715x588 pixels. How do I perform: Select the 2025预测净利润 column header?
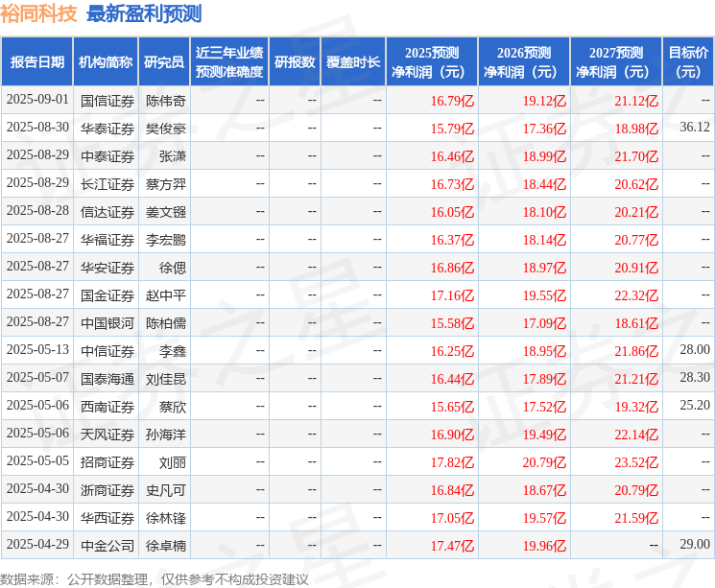432,62
